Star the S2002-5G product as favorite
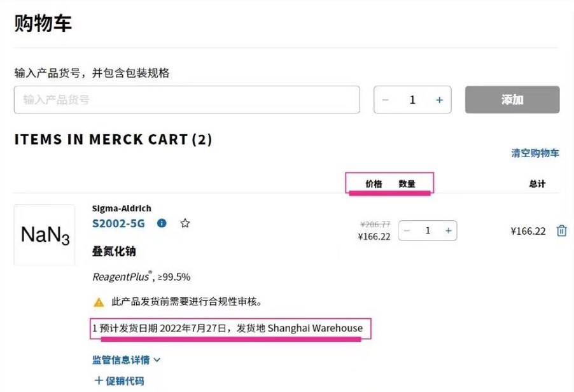The image size is (574, 392). (x=185, y=223)
